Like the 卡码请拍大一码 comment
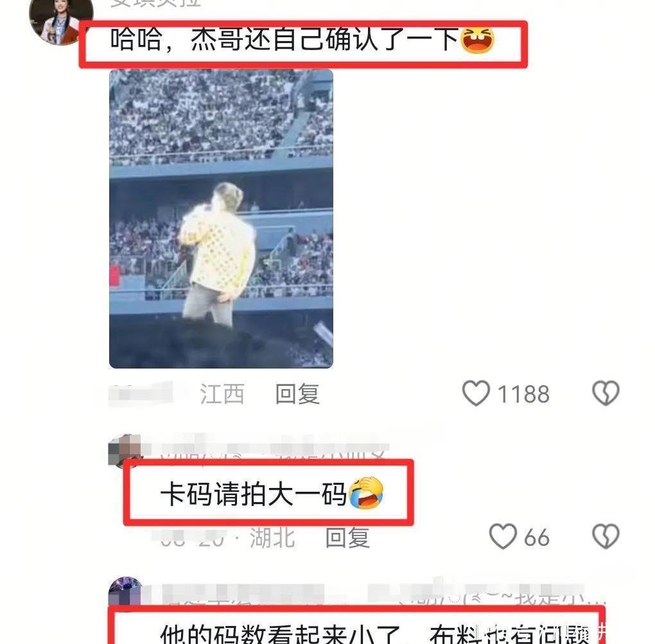The image size is (655, 644). (x=503, y=536)
